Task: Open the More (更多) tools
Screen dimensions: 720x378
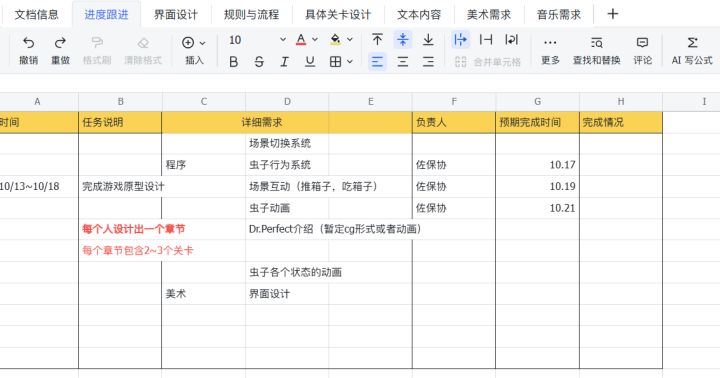Action: coord(550,50)
